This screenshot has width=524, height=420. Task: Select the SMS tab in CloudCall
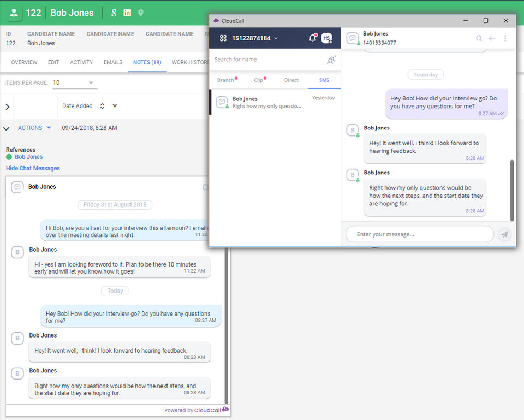[324, 80]
